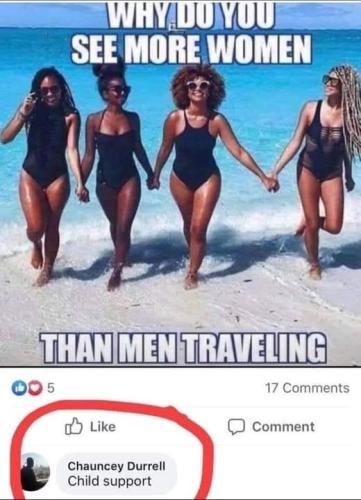Click the speech bubble Comment icon
The image size is (361, 500).
[x=236, y=427]
